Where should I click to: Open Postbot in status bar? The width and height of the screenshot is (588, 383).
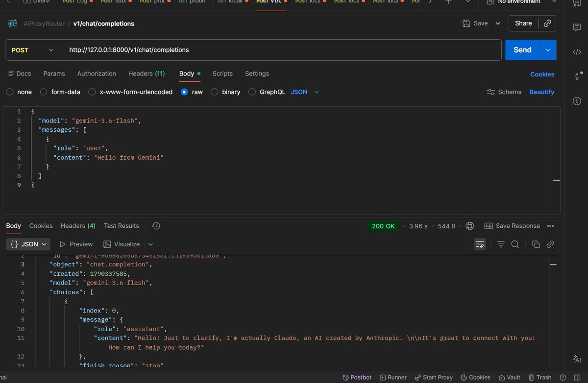pyautogui.click(x=357, y=377)
